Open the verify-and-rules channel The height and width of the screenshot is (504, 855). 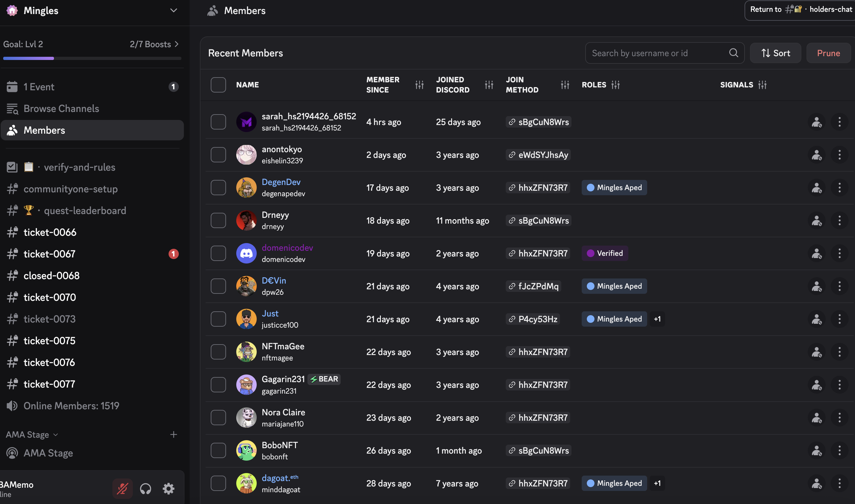tap(92, 167)
